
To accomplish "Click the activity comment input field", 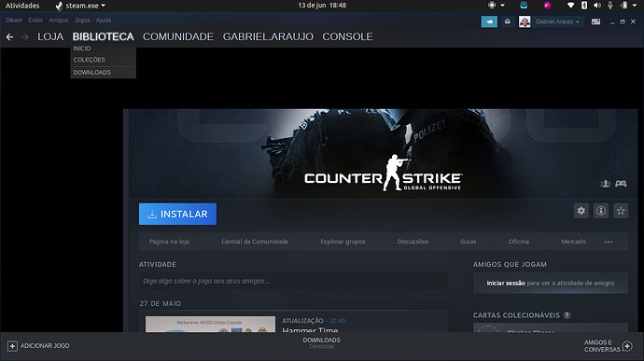I will [x=293, y=281].
